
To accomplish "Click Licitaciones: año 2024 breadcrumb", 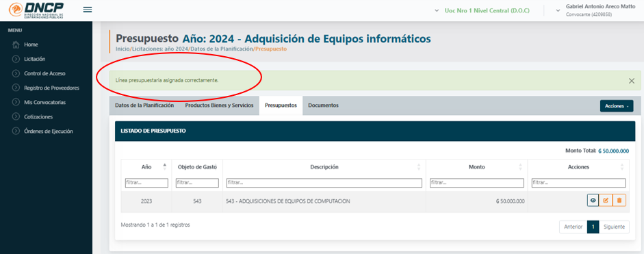I will [x=160, y=49].
